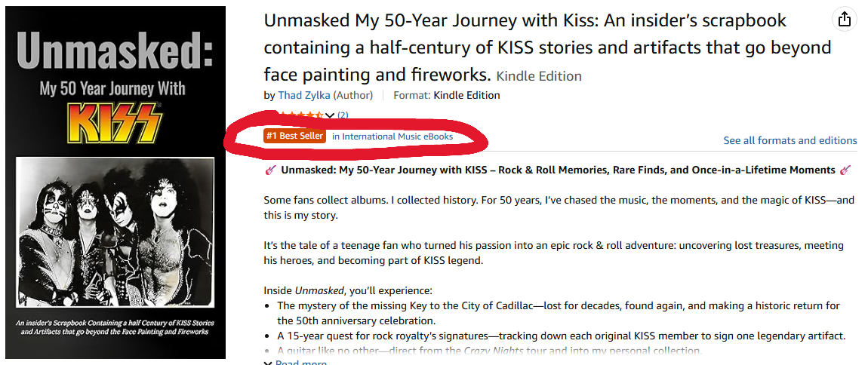Expand the star rating breakdown chevron
Viewport: 868px width, 365px height.
pyautogui.click(x=329, y=115)
